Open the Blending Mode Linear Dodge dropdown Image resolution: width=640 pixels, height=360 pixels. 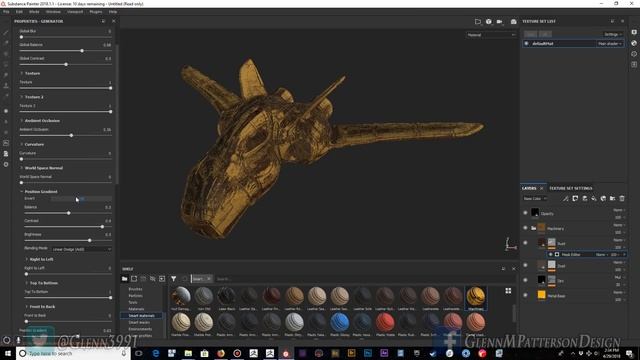(81, 249)
